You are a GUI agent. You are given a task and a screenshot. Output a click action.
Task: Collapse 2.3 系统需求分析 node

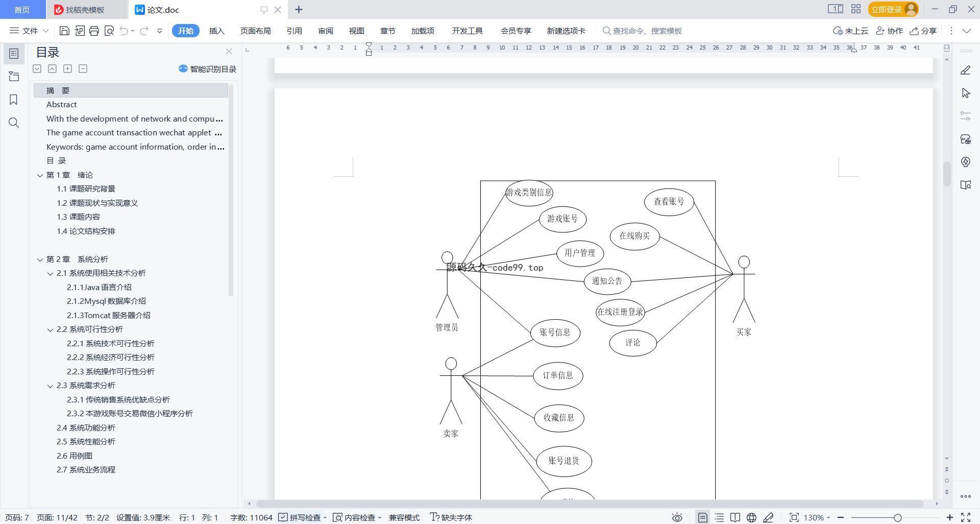click(50, 386)
